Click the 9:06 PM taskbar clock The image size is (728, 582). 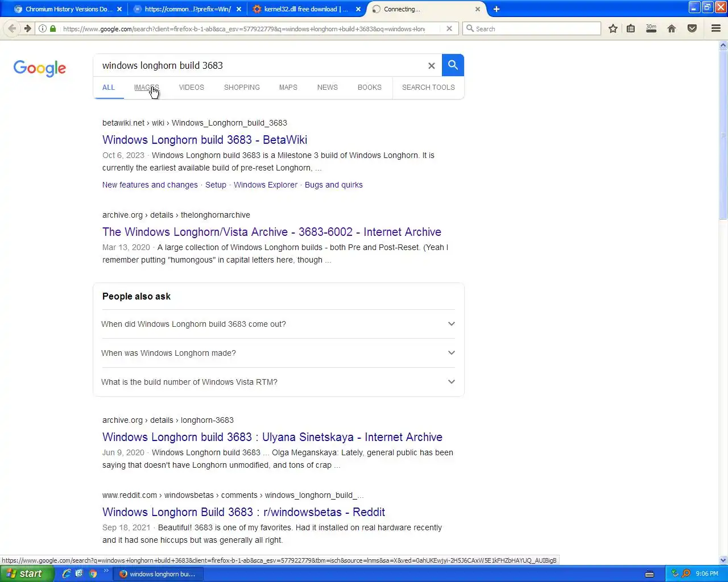pos(707,573)
